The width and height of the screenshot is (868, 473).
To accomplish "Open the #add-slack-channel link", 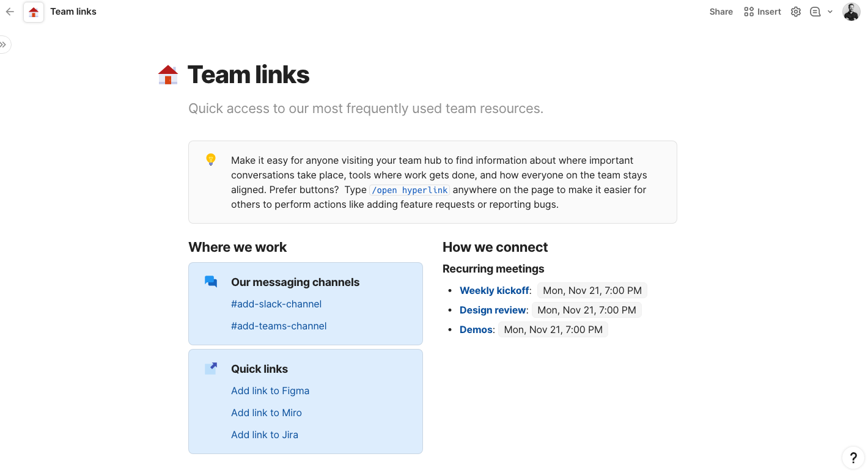I will pyautogui.click(x=276, y=304).
